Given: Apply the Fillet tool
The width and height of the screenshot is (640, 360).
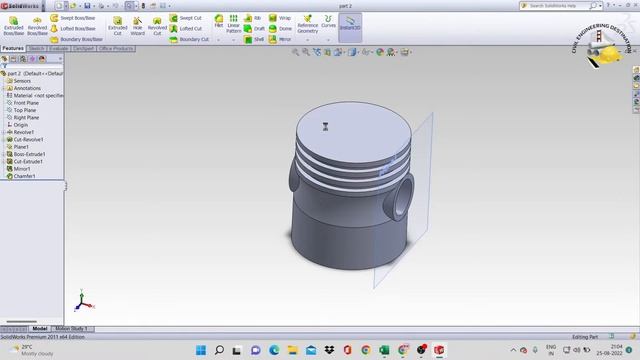Looking at the screenshot, I should 219,21.
